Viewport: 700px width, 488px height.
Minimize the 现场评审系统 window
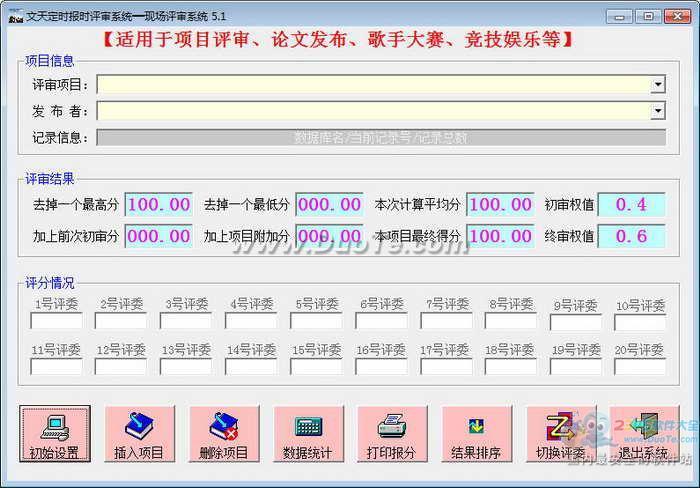(620, 17)
